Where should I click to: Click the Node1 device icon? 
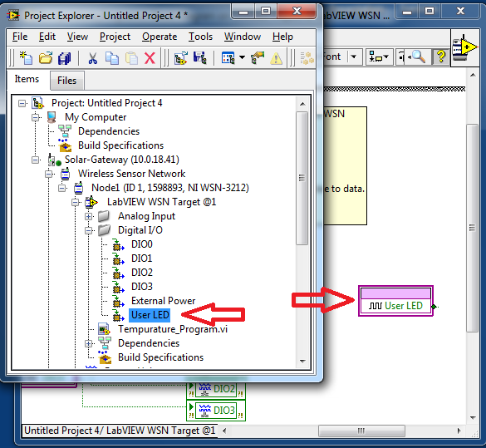(78, 188)
